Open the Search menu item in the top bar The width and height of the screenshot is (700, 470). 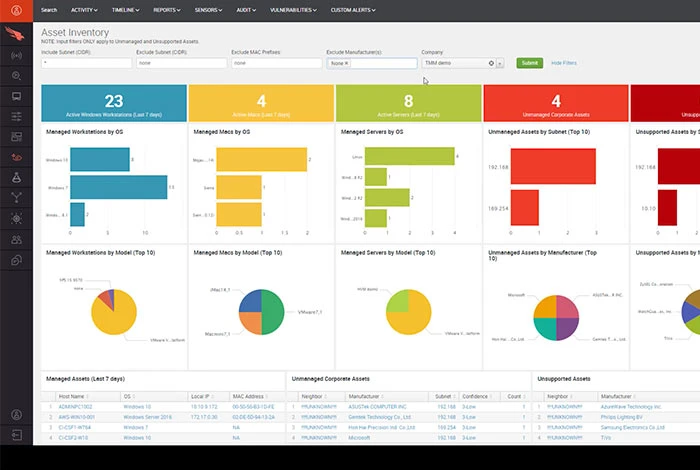49,10
